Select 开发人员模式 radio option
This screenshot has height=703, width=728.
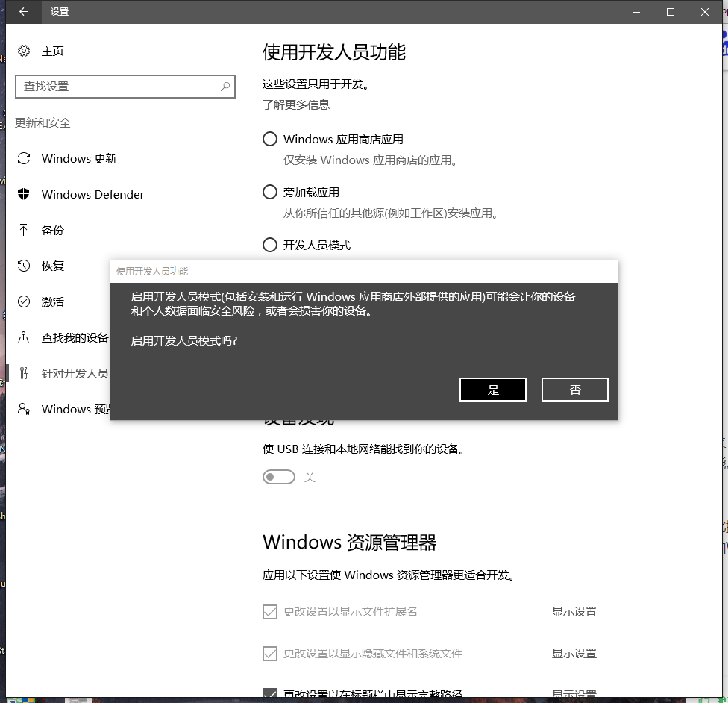click(x=270, y=245)
